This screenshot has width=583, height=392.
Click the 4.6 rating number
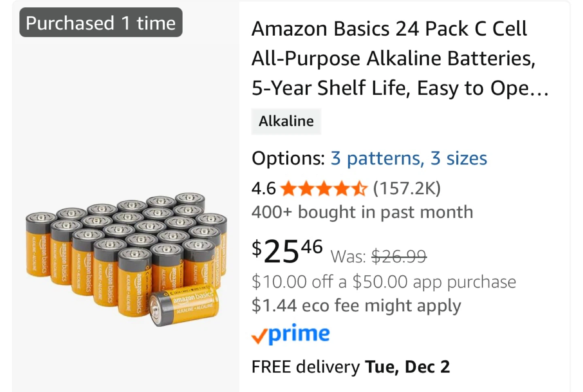[x=263, y=189]
